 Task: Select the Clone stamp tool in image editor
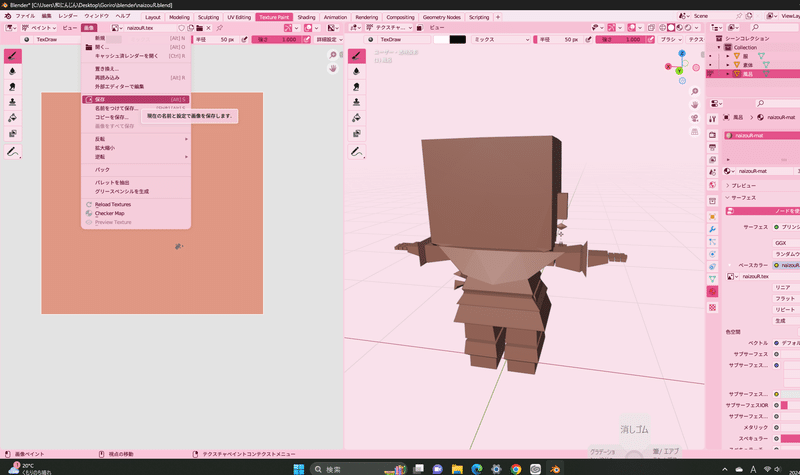click(x=13, y=102)
